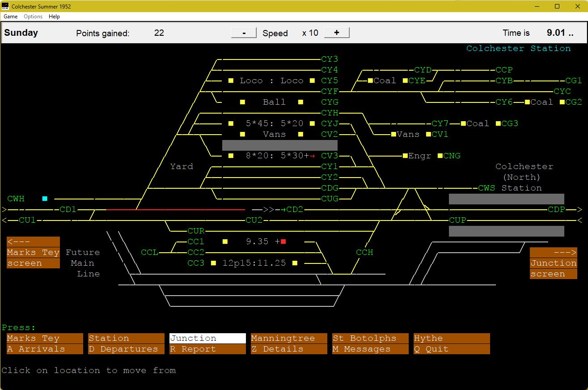Viewport: 588px width, 390px height.
Task: Select yellow square left of Engr siding
Action: pos(405,156)
